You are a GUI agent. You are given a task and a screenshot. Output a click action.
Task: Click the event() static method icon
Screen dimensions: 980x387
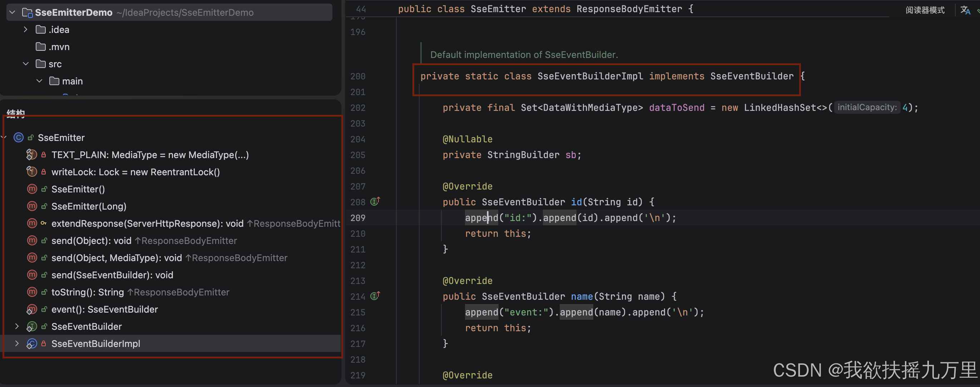coord(31,309)
